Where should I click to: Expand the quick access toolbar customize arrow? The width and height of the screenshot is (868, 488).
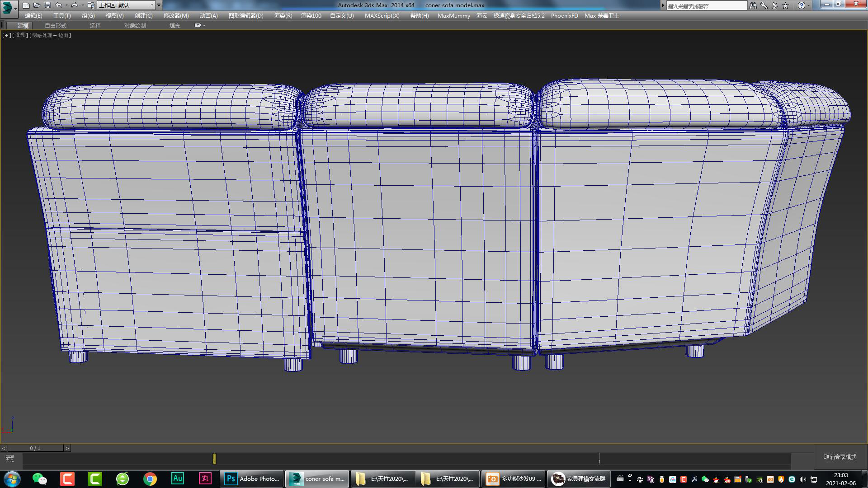tap(159, 5)
